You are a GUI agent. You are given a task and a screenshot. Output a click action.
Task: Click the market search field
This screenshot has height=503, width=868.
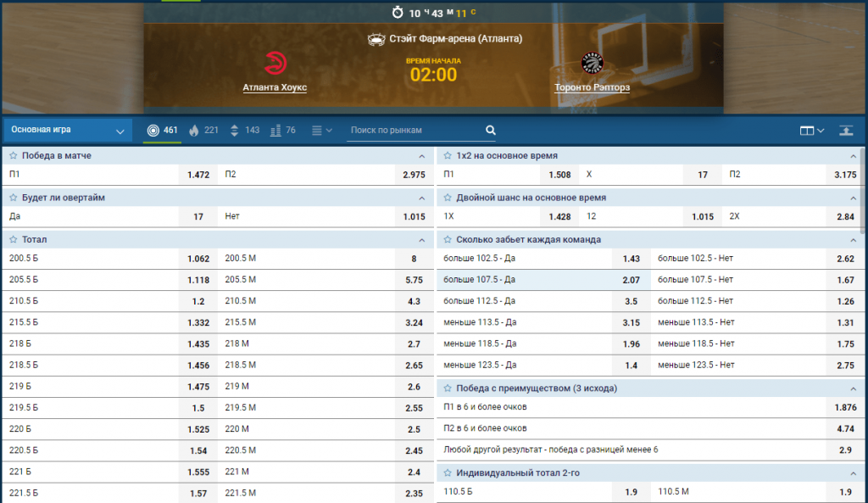[414, 131]
